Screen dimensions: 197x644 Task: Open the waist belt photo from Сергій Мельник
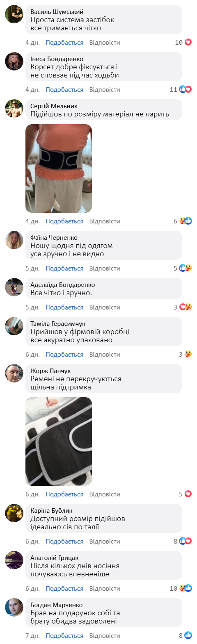coord(59,168)
